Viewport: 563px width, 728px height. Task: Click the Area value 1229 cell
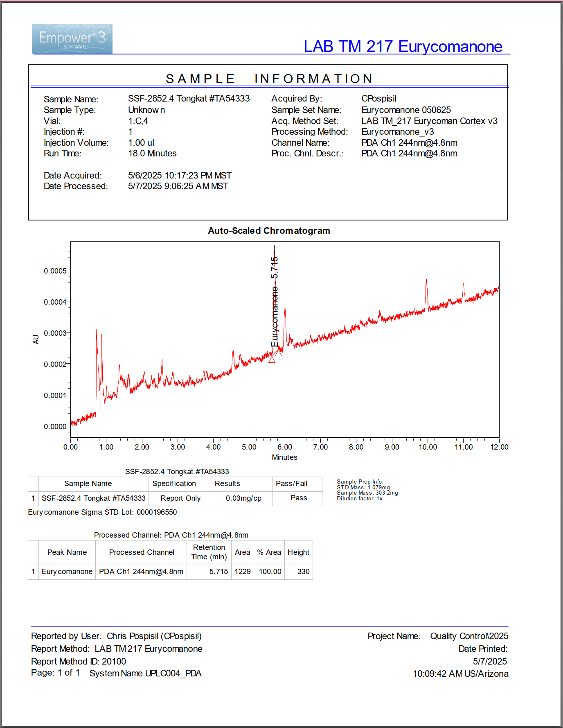click(242, 572)
